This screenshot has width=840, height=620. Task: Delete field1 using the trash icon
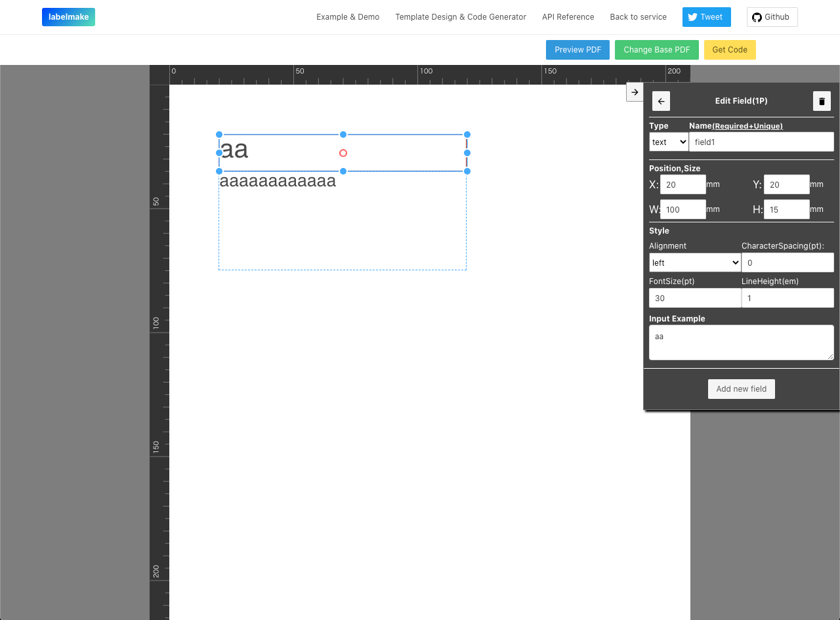tap(821, 101)
